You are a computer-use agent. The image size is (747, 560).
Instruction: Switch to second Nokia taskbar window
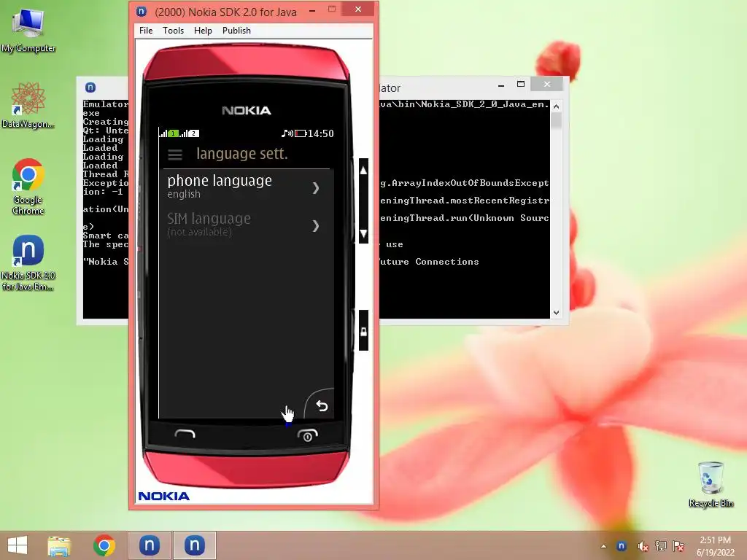click(194, 545)
